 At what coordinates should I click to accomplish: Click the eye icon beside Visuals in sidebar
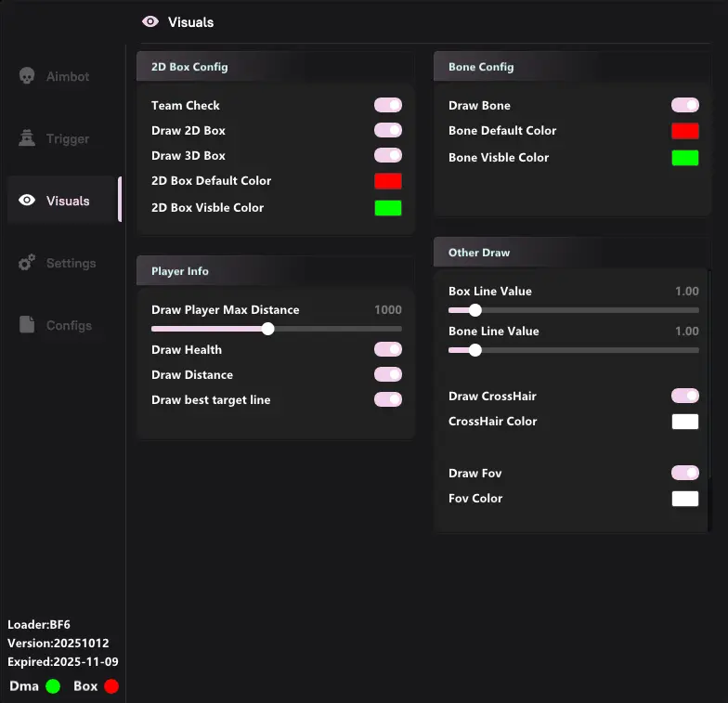pyautogui.click(x=27, y=201)
